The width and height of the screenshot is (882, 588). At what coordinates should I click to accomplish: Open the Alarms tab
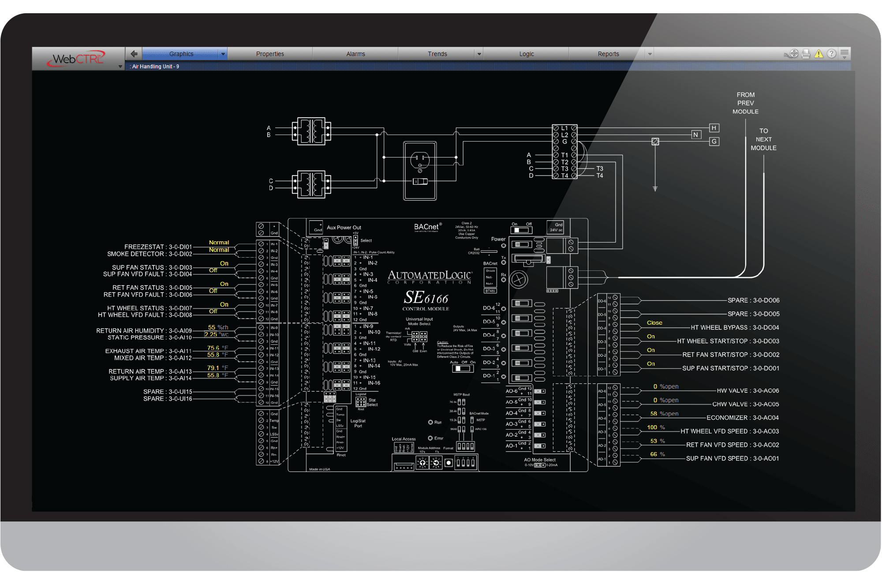pyautogui.click(x=355, y=54)
